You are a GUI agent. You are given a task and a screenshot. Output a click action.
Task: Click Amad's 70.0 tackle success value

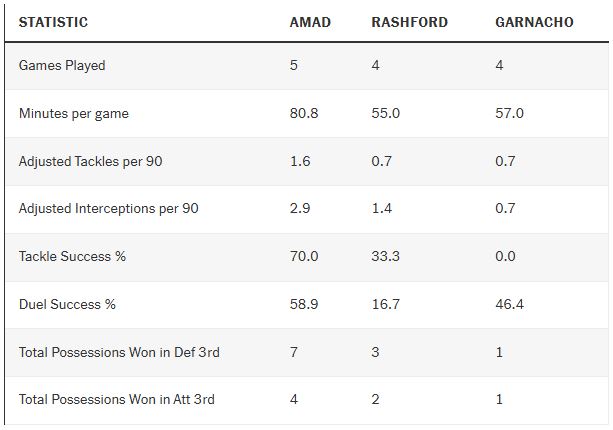coord(304,256)
